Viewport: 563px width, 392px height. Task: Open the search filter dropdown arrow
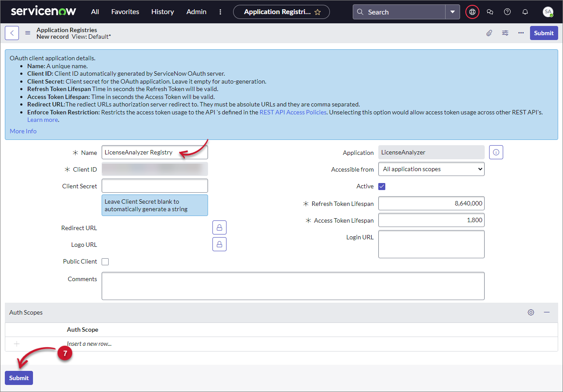453,12
